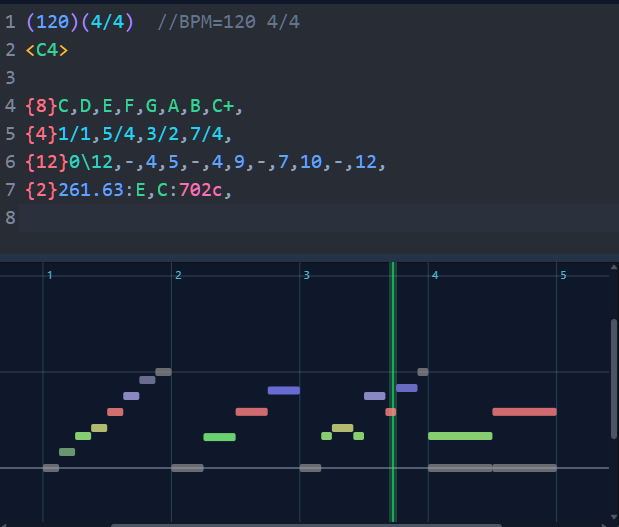Click the {12} duration marker on line 6
The width and height of the screenshot is (619, 527).
pyautogui.click(x=47, y=162)
